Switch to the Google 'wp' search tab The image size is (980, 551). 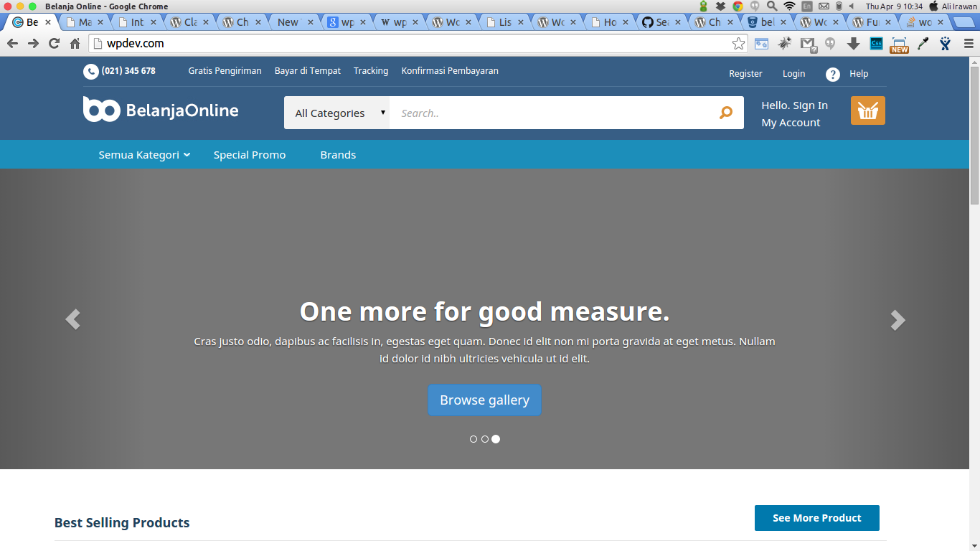pos(347,22)
